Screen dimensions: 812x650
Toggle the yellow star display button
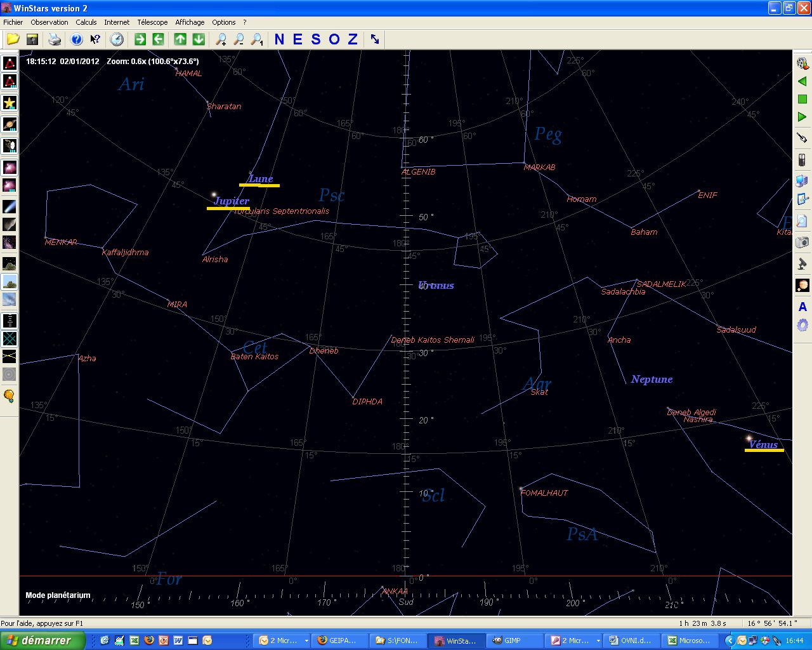10,103
